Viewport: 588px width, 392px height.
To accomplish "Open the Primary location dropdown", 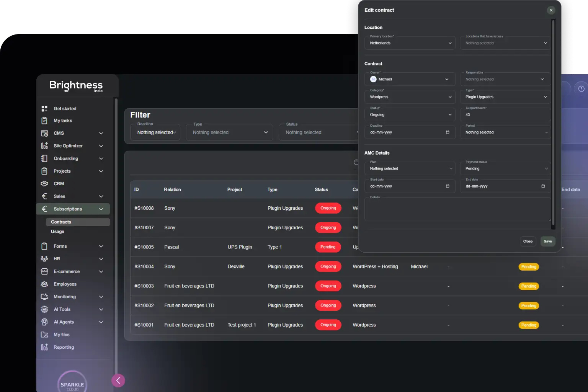I will (x=410, y=43).
